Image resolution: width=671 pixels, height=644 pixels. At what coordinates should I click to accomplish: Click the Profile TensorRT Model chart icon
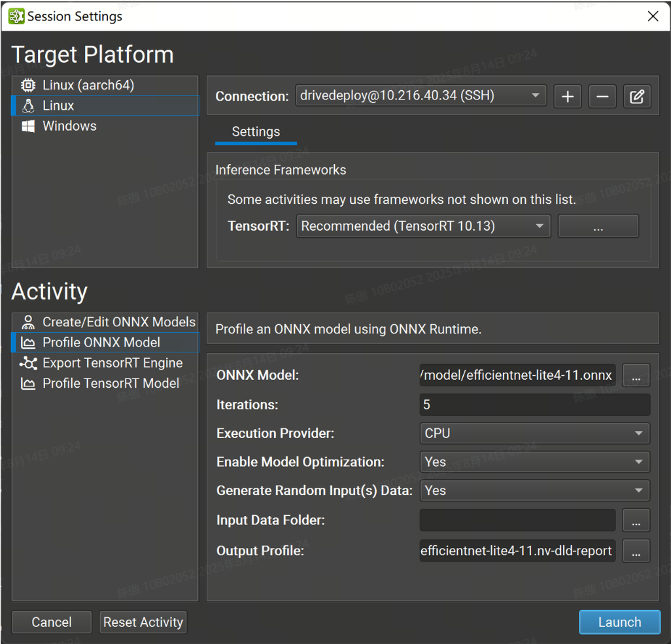tap(28, 384)
